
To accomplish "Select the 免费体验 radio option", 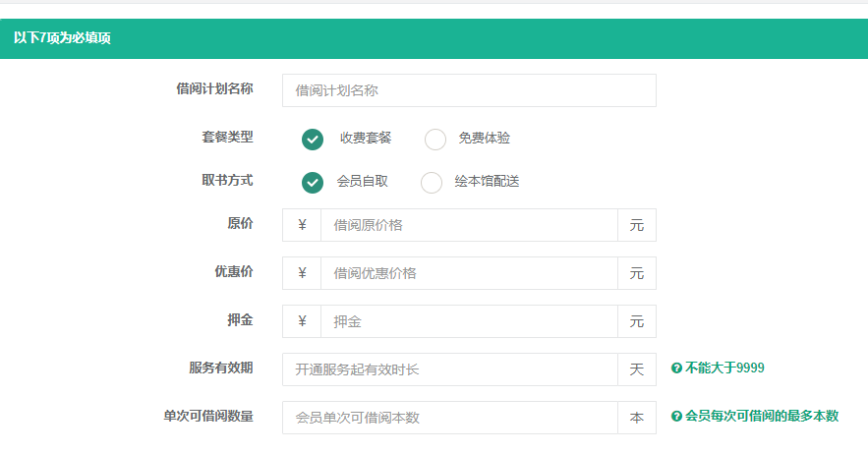I will pos(435,140).
